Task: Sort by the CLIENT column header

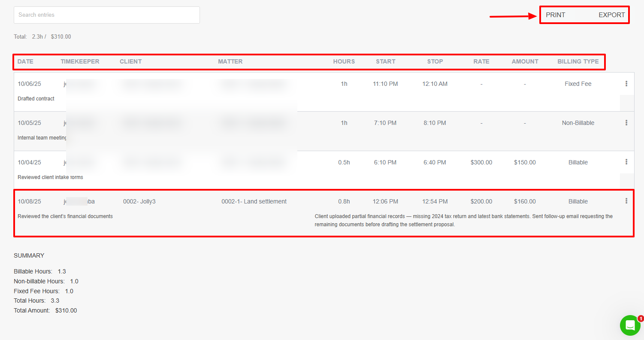Action: click(130, 61)
